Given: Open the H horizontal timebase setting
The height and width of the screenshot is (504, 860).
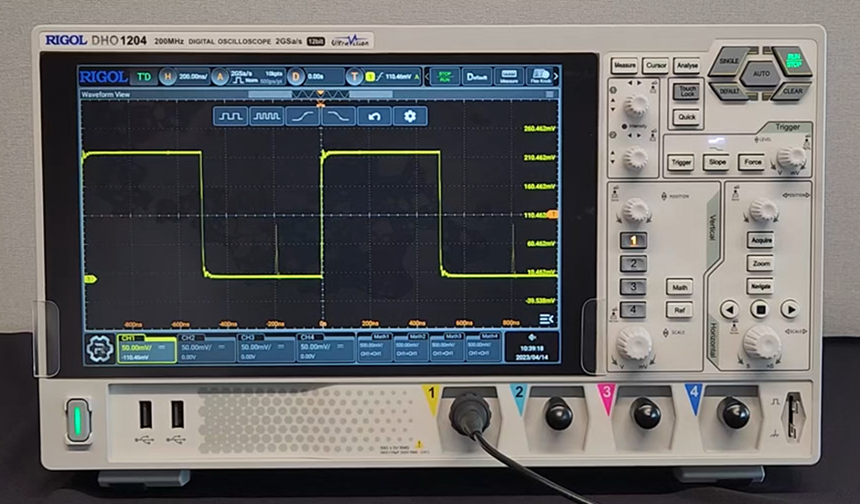Looking at the screenshot, I should point(167,77).
